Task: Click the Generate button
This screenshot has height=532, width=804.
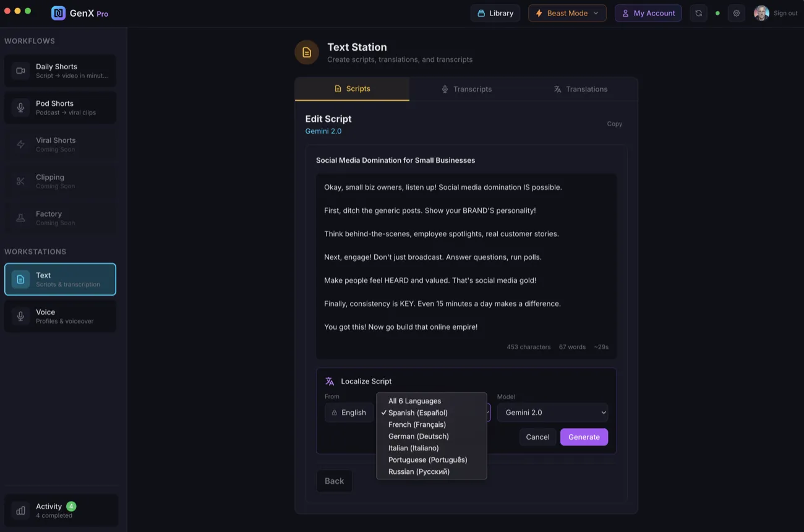Action: pos(584,437)
